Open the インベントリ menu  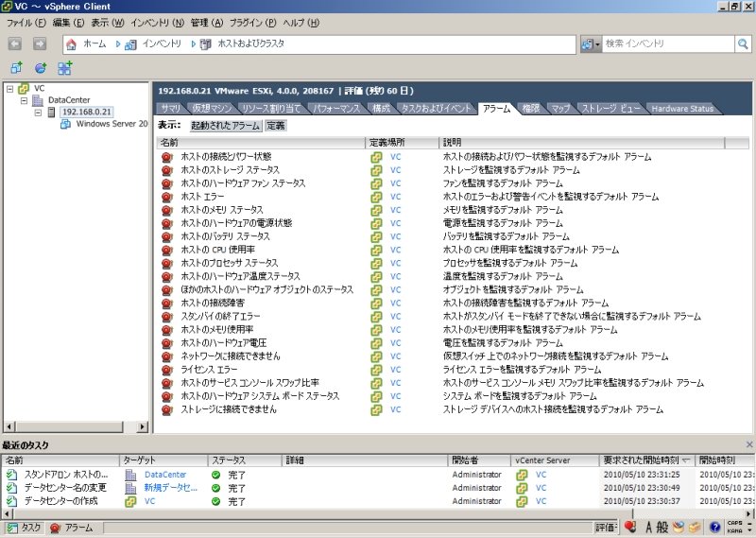click(157, 23)
